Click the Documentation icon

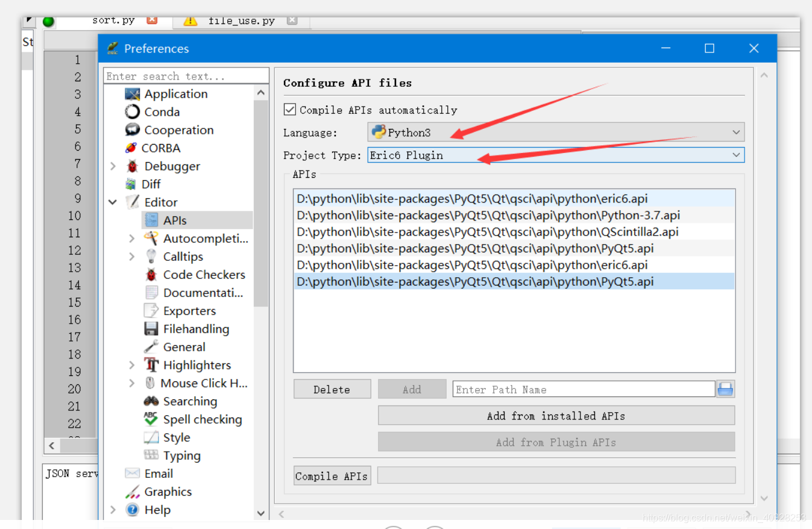pyautogui.click(x=151, y=293)
